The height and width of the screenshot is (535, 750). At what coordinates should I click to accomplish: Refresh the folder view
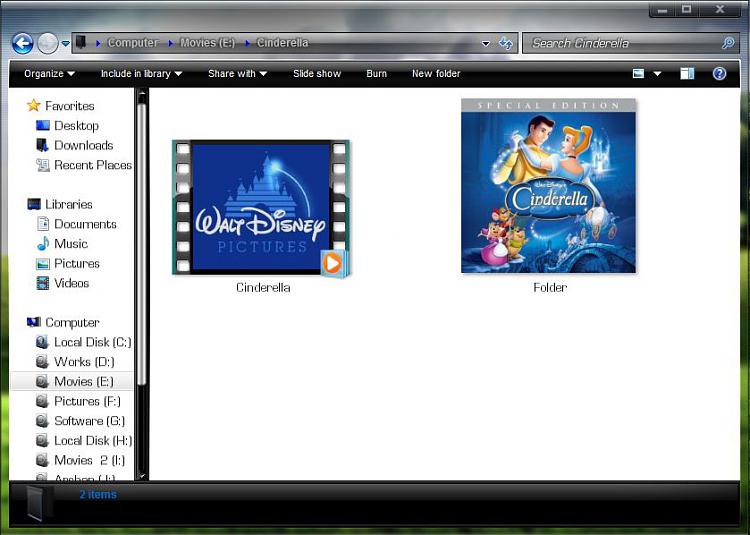(506, 44)
